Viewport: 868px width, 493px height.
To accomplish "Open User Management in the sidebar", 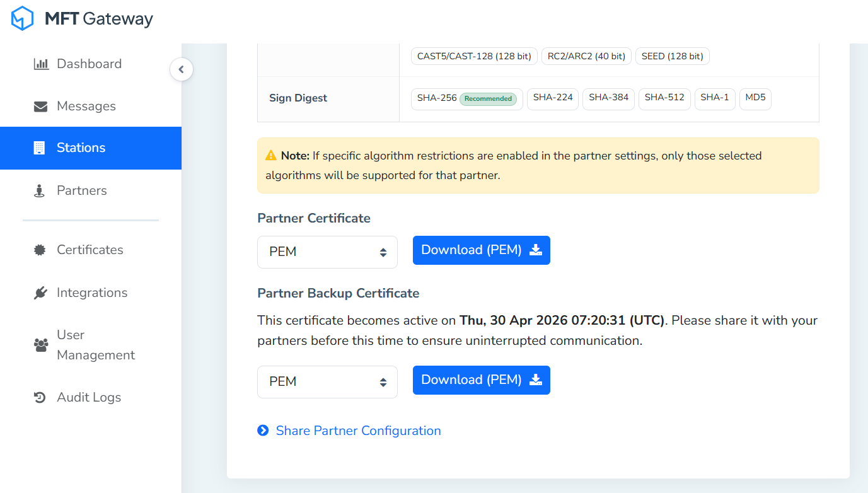I will click(91, 345).
